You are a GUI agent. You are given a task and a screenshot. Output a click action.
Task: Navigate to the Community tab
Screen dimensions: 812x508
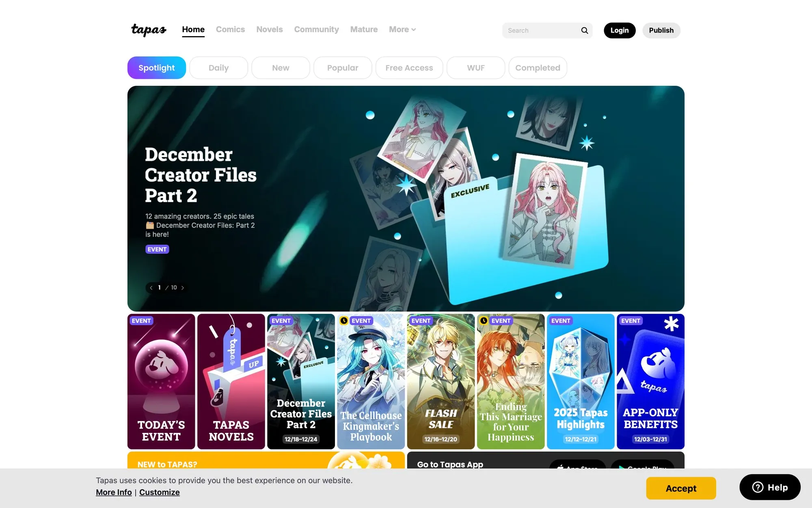[316, 29]
